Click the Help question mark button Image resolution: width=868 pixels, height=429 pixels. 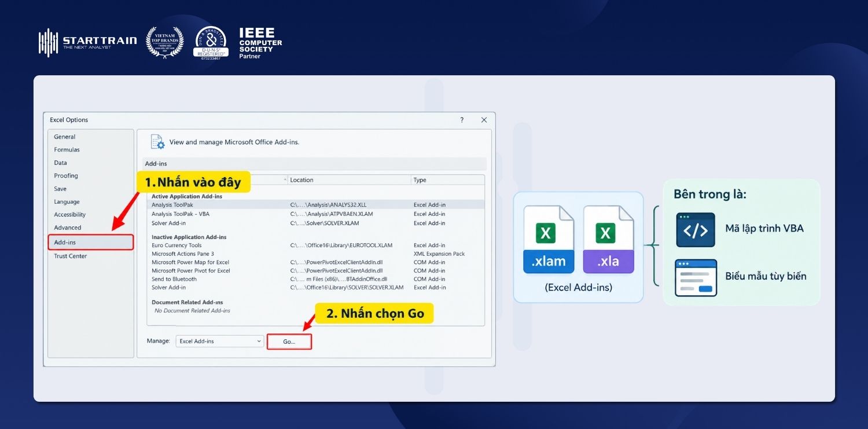[462, 120]
